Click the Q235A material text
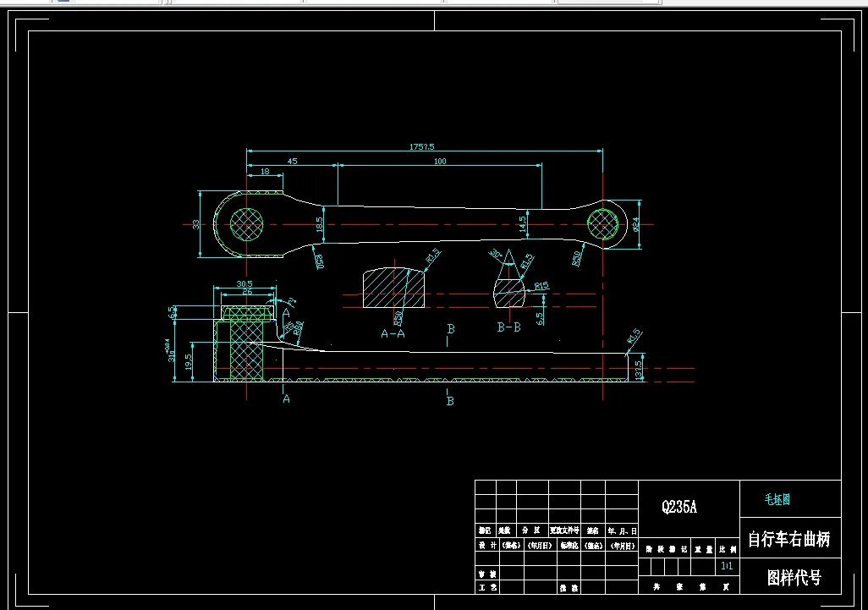The width and height of the screenshot is (868, 610). pyautogui.click(x=679, y=507)
